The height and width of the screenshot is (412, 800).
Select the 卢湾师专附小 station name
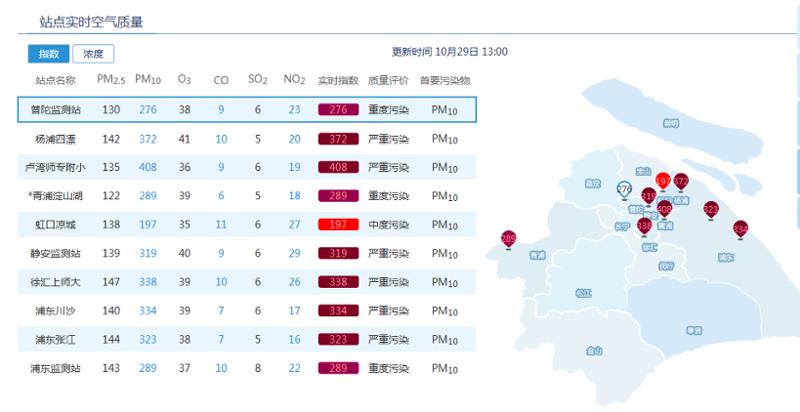point(55,168)
